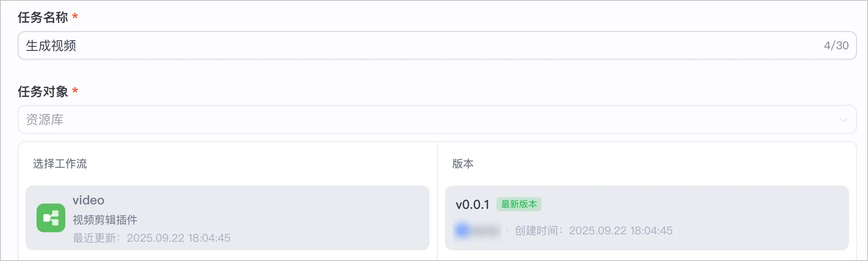The height and width of the screenshot is (261, 868).
Task: Click the 任务名称 input field containing 生成视频
Action: [437, 46]
